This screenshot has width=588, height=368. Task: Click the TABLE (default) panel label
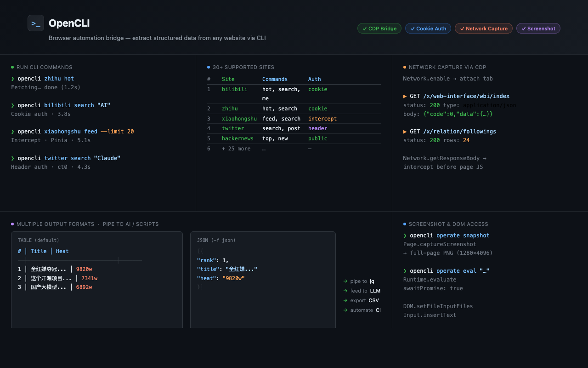pos(39,240)
